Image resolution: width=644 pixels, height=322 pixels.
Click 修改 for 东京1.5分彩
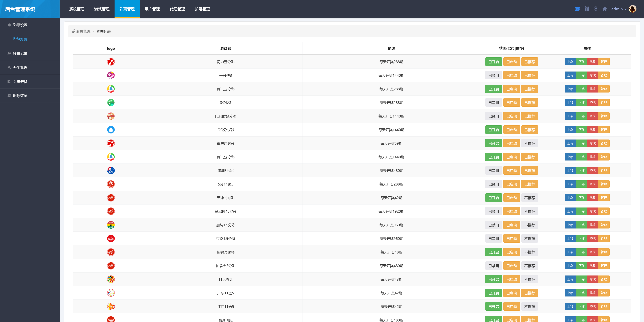[593, 238]
